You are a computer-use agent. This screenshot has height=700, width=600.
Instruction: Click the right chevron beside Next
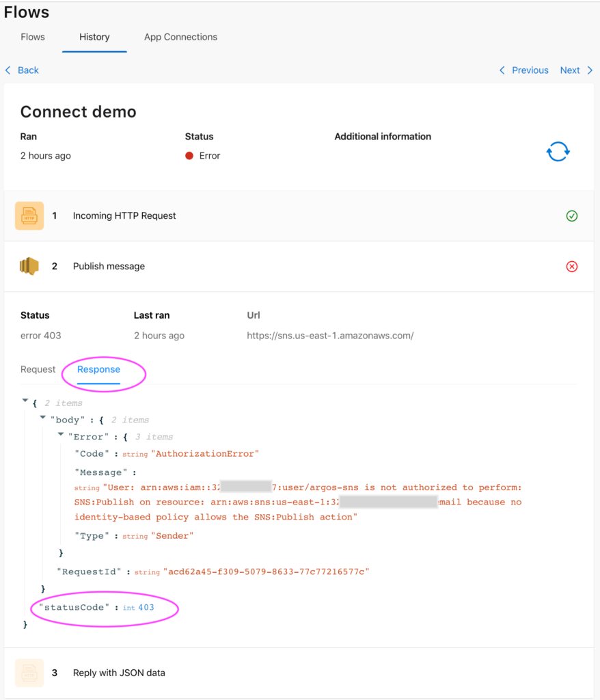point(590,70)
